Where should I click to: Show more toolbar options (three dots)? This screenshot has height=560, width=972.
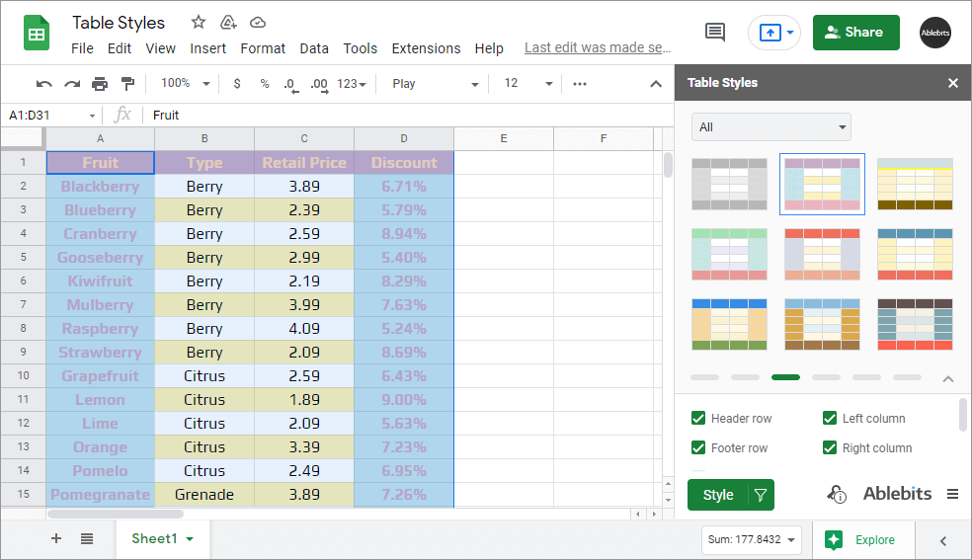[580, 84]
